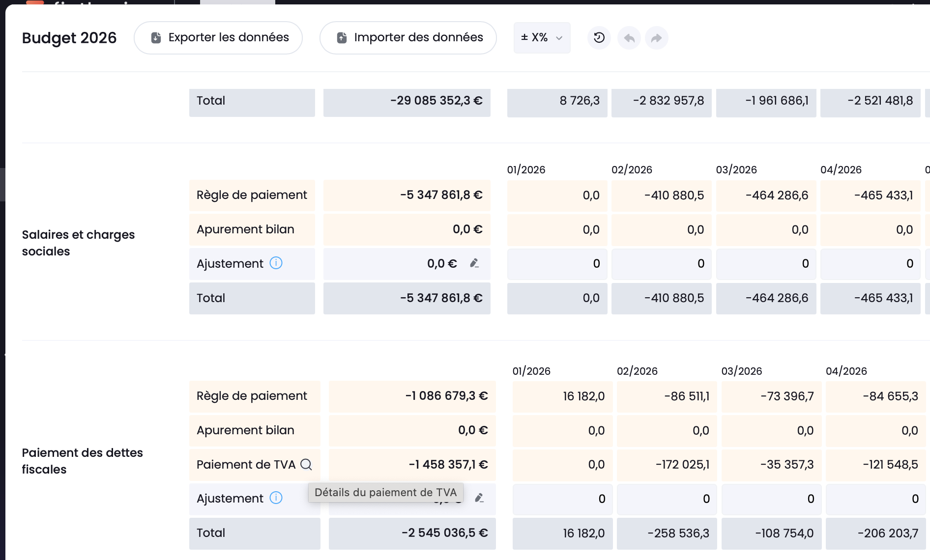Click dettes fiscales Règle de paiement total -1 086 679,3 €
The image size is (930, 560).
pyautogui.click(x=412, y=396)
